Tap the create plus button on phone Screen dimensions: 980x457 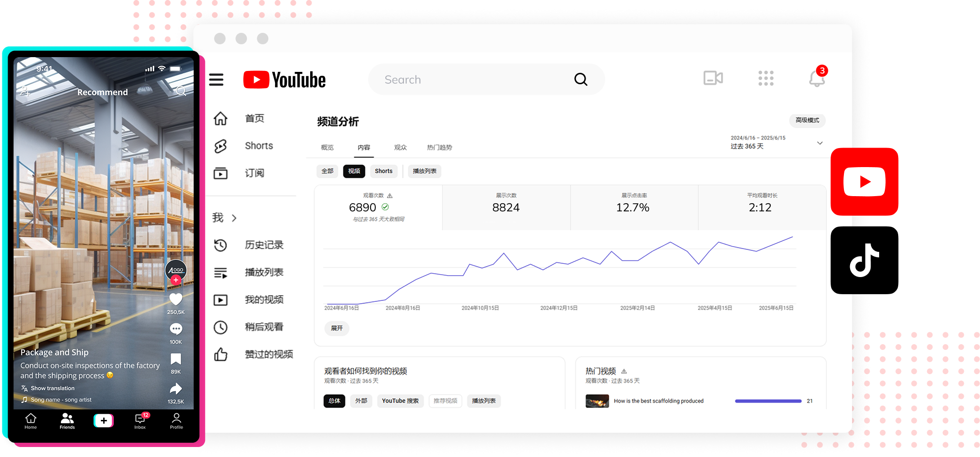[104, 421]
